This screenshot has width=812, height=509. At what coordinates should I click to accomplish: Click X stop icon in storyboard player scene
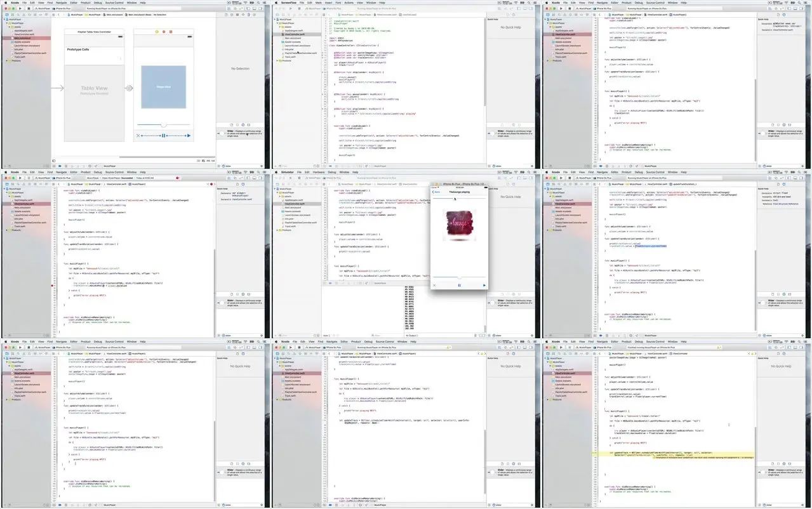click(x=138, y=136)
